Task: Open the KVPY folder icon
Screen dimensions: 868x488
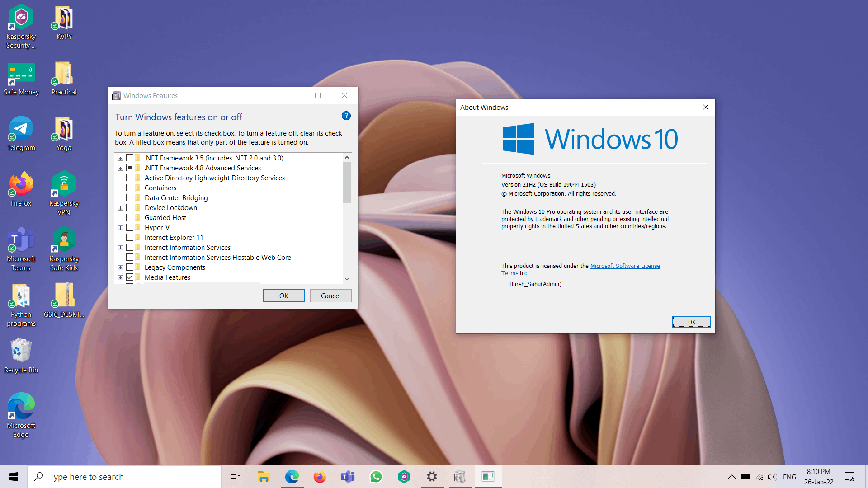Action: tap(64, 23)
